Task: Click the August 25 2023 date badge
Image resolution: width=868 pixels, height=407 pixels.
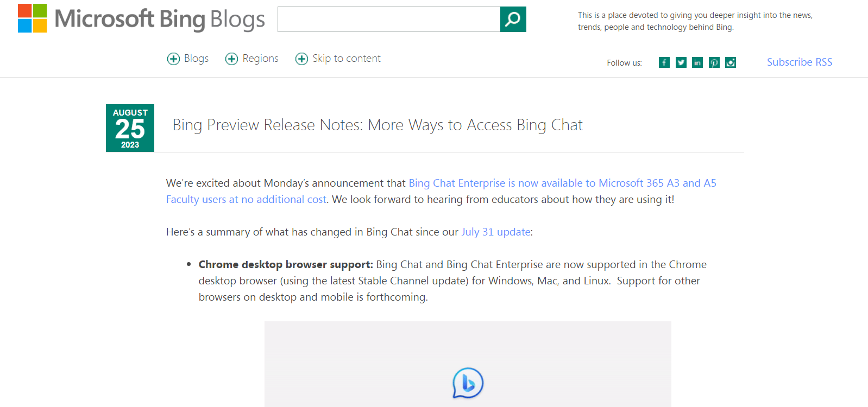Action: [x=130, y=128]
